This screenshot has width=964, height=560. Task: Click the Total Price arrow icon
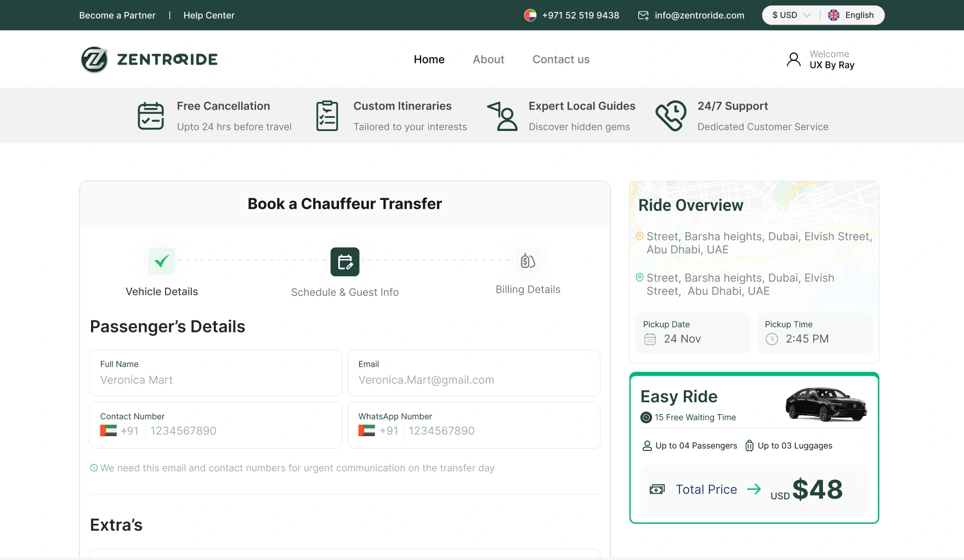pyautogui.click(x=754, y=489)
